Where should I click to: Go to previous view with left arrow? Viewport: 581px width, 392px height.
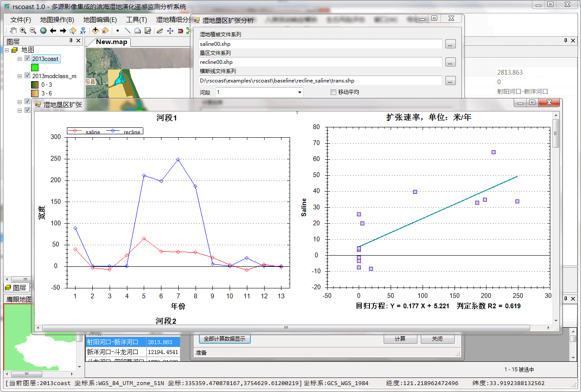click(x=53, y=31)
